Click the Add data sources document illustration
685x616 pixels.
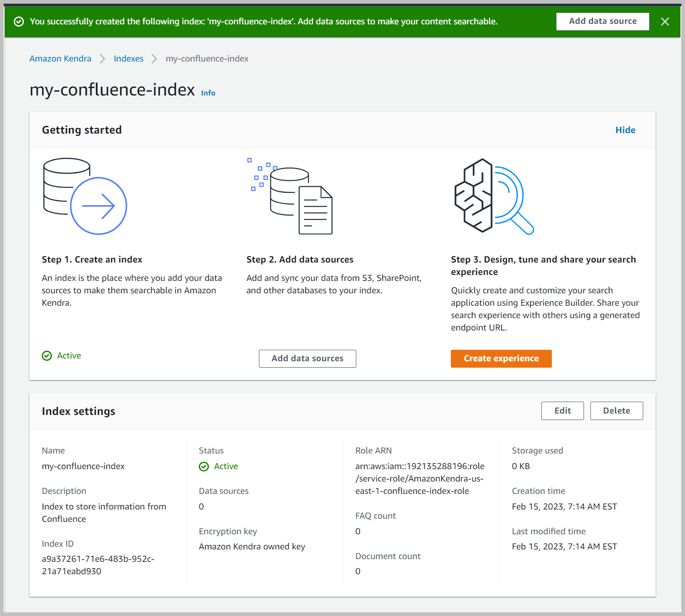coord(290,196)
